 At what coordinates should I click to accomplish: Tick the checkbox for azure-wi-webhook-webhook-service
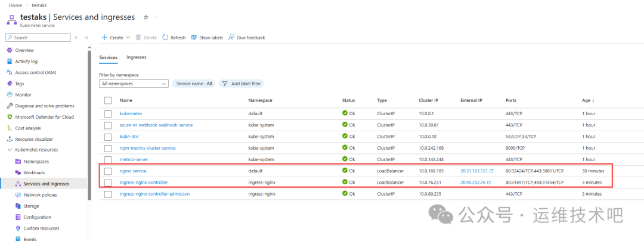tap(108, 125)
